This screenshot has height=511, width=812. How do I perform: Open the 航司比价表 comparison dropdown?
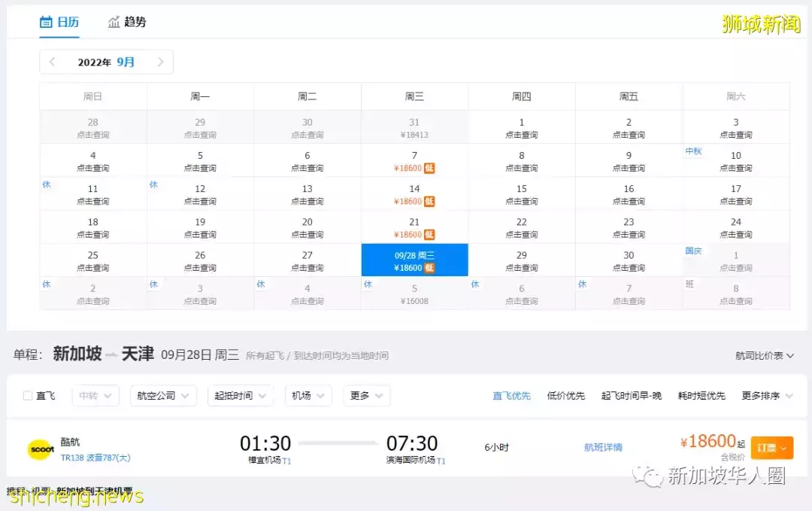(x=763, y=354)
